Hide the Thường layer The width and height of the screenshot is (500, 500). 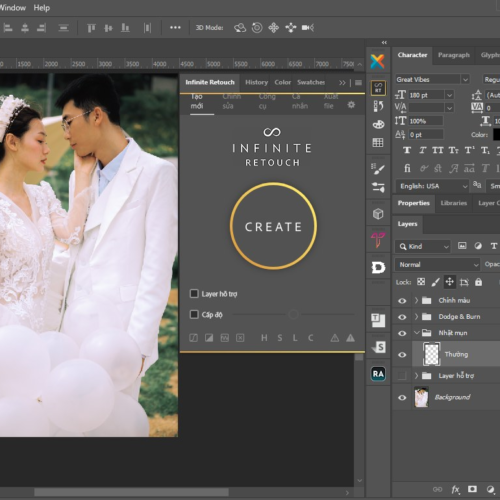[402, 355]
